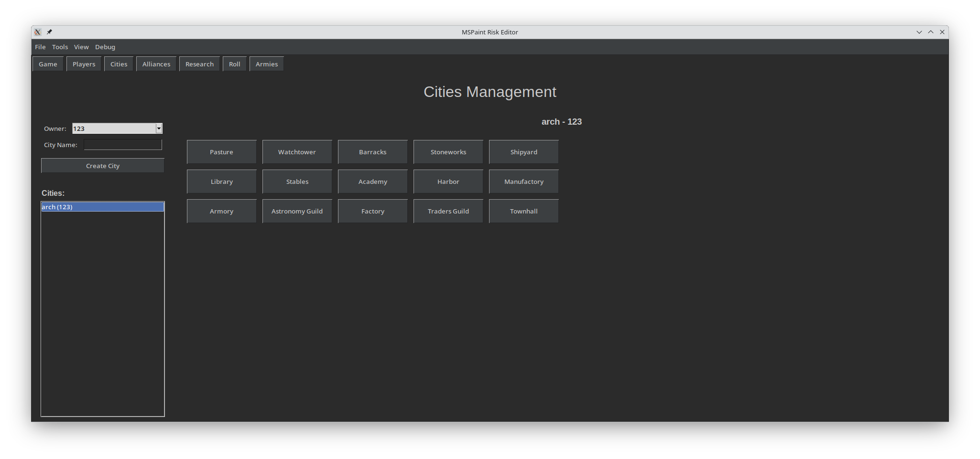
Task: Click the Create City button
Action: (103, 166)
